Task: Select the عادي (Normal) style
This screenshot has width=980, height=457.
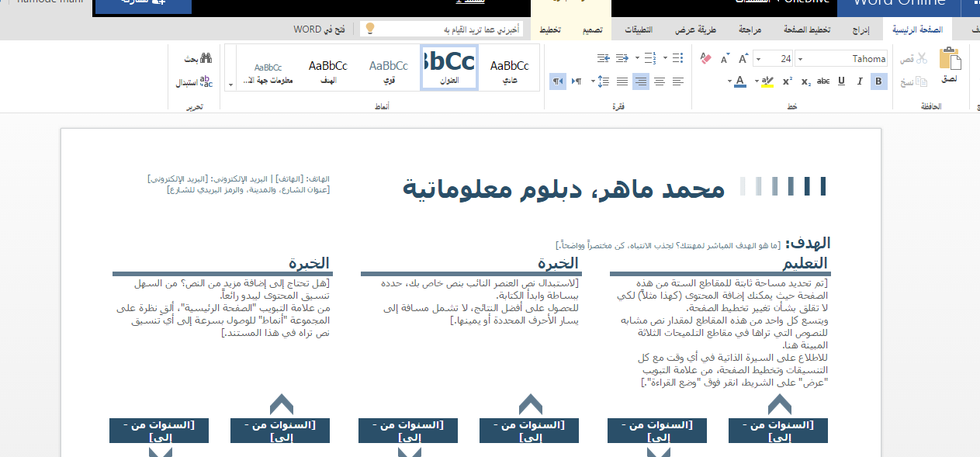Action: tap(509, 68)
